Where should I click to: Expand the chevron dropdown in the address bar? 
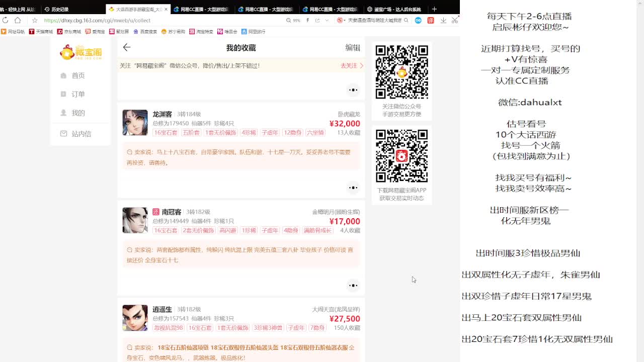pos(327,20)
